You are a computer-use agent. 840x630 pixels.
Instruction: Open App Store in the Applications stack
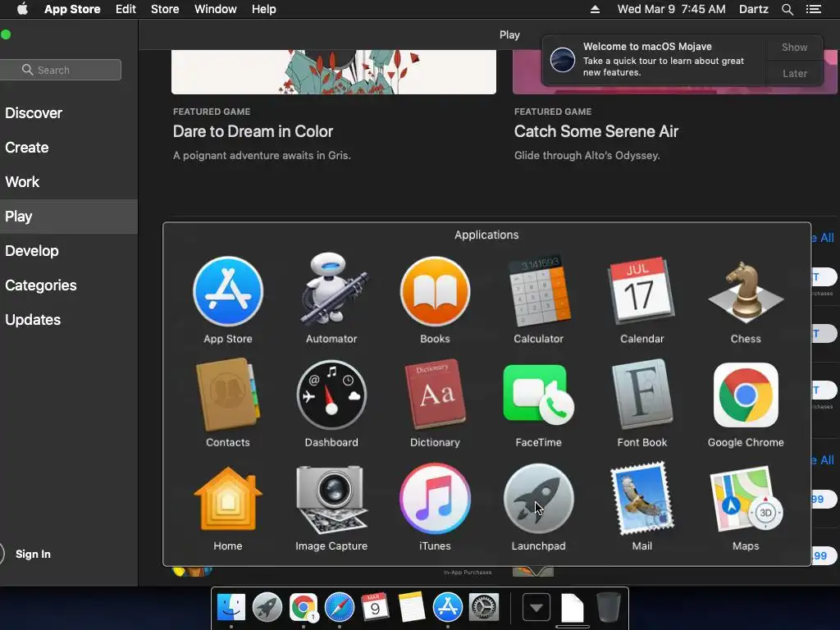click(228, 291)
